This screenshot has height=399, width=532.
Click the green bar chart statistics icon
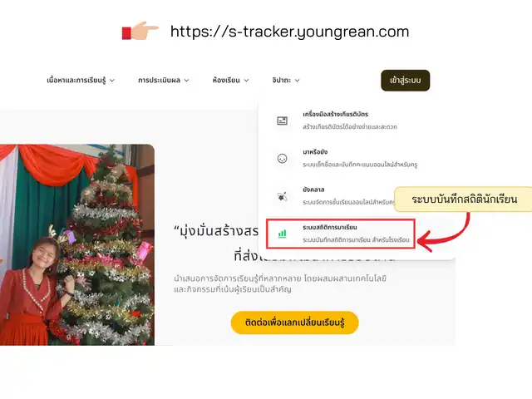283,234
